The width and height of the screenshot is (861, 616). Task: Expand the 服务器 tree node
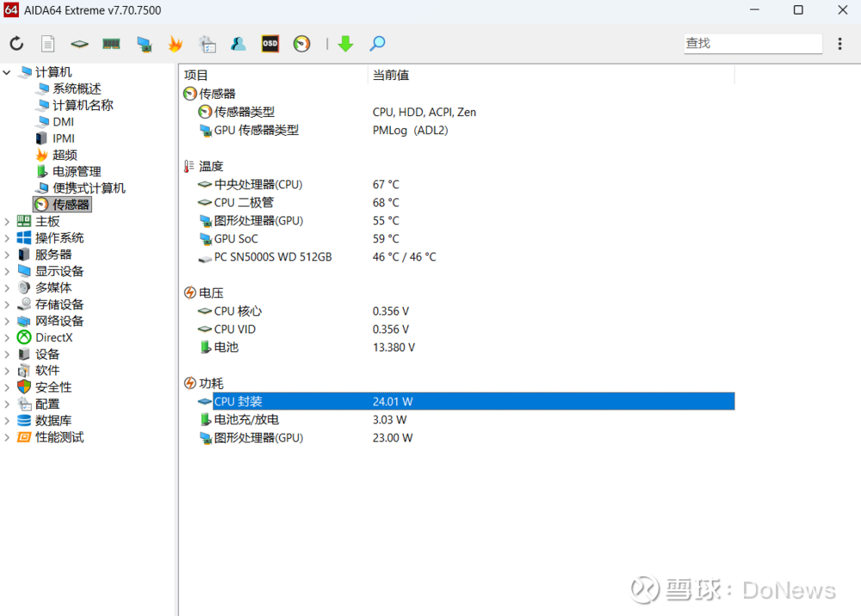click(7, 255)
